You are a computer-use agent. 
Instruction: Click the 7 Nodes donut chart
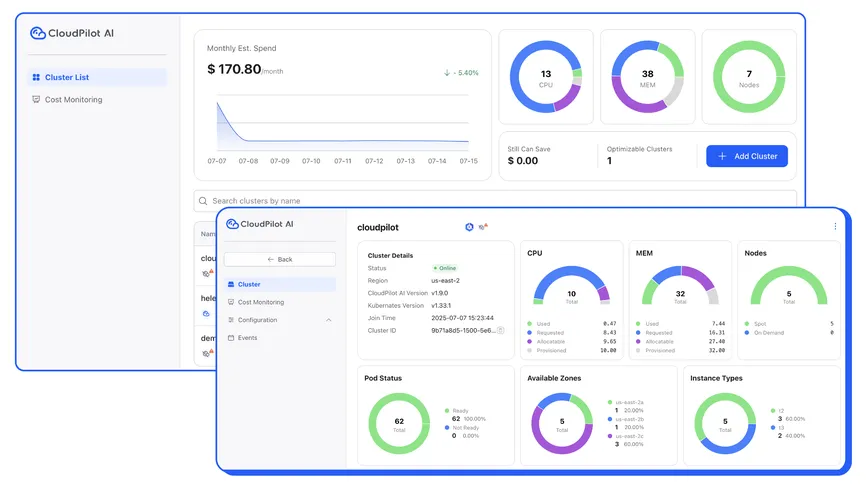pyautogui.click(x=749, y=77)
